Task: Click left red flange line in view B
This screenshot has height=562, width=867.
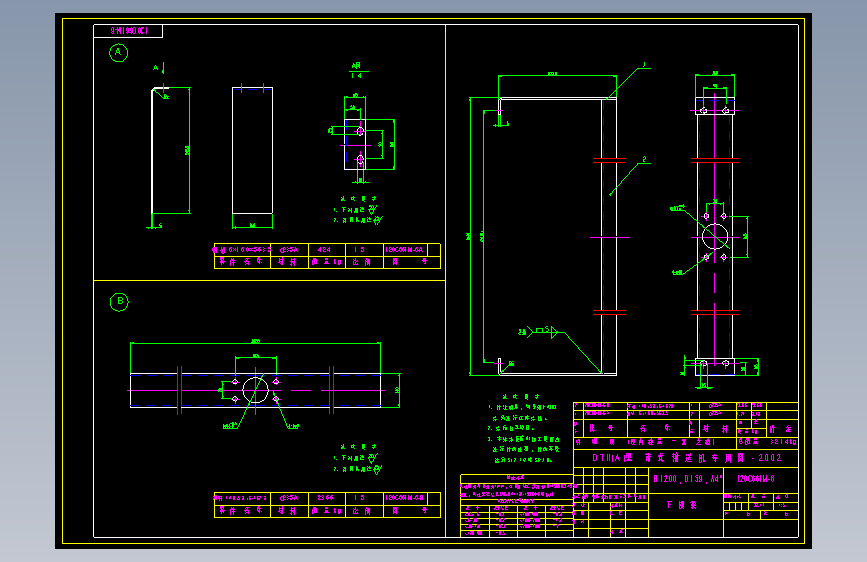Action: pos(179,390)
